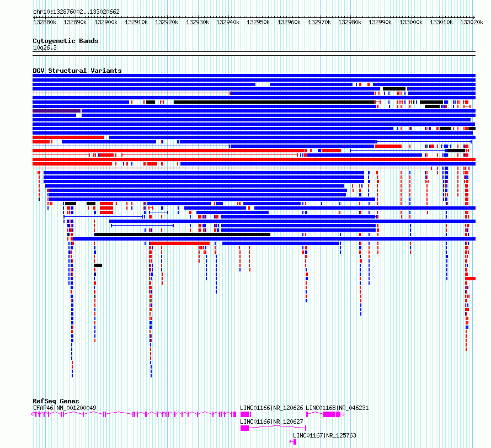Click the LINC01168|NR_046231 gene label

pyautogui.click(x=337, y=408)
